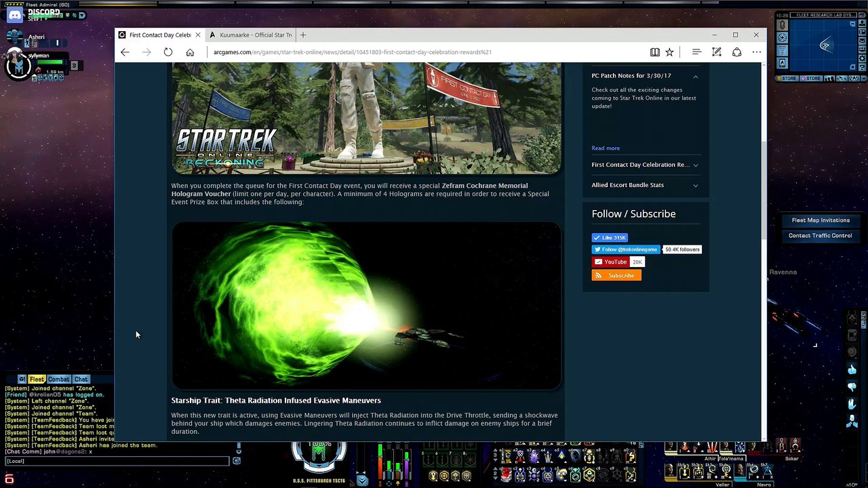868x488 pixels.
Task: Select the Combat chat tab
Action: (x=59, y=380)
